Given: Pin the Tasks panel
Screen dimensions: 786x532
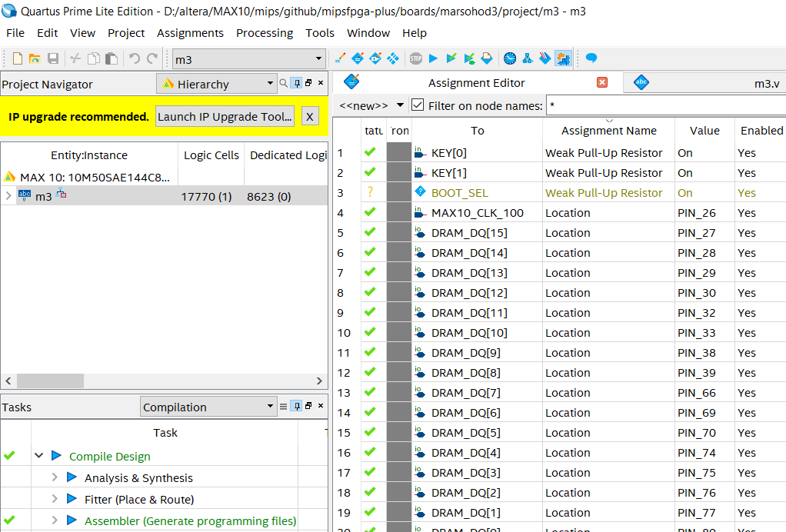Looking at the screenshot, I should click(298, 406).
